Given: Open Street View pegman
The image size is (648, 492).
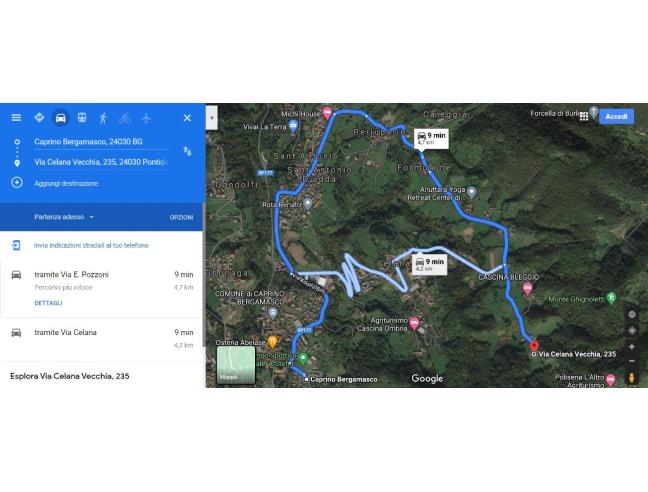Looking at the screenshot, I should [x=631, y=378].
